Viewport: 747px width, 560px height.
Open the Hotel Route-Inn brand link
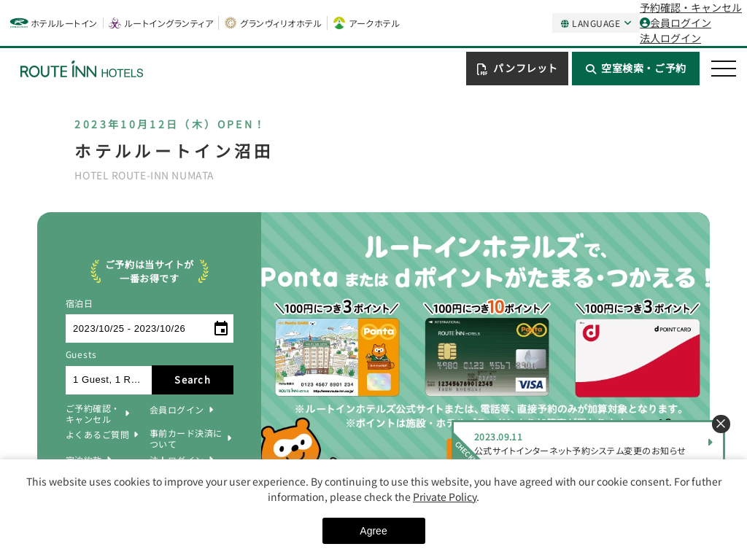pyautogui.click(x=53, y=23)
